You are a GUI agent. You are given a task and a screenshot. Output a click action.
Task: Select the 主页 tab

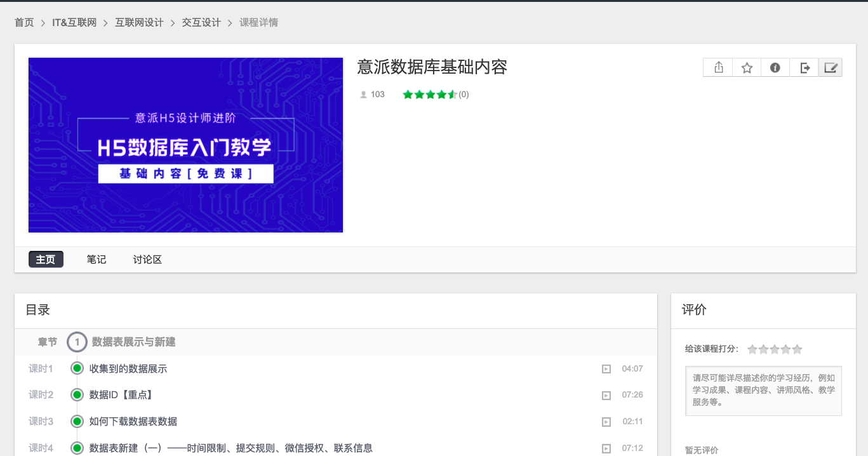coord(46,260)
